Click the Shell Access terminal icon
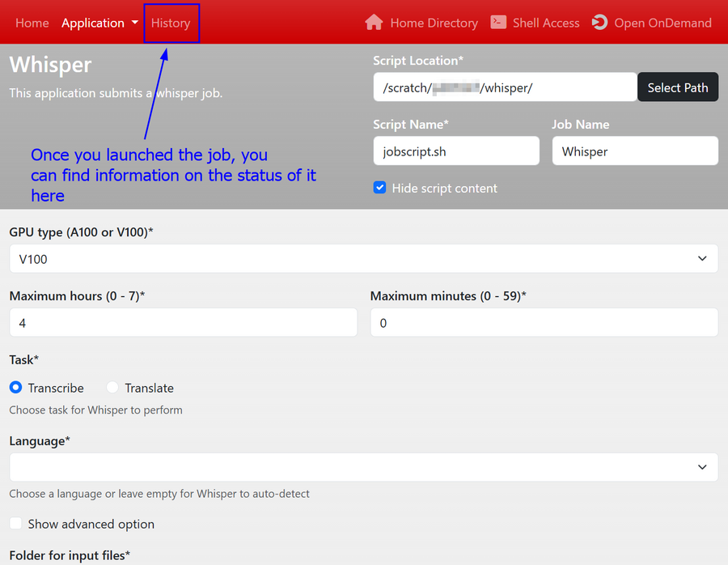The width and height of the screenshot is (728, 565). (498, 23)
